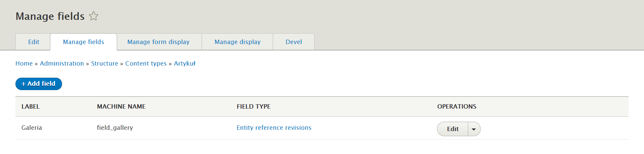Open the Devel tab
644x154 pixels.
coord(294,42)
